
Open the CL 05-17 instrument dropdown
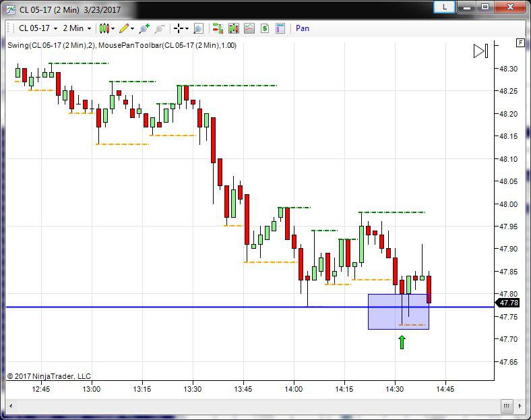coord(38,28)
